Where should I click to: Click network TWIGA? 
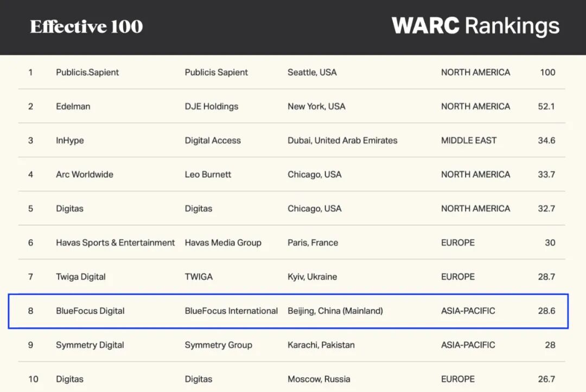click(199, 277)
